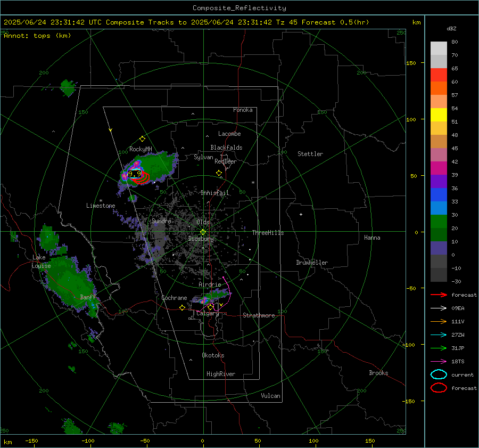Click the Stettler city label

(x=310, y=154)
